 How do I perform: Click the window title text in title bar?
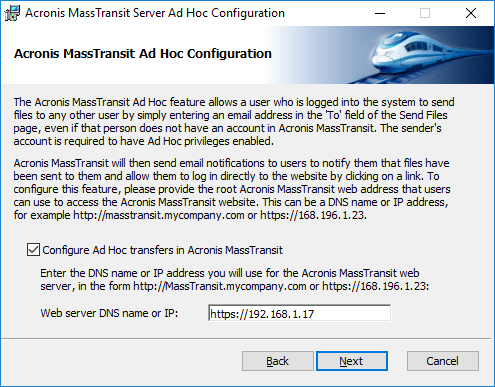point(155,13)
